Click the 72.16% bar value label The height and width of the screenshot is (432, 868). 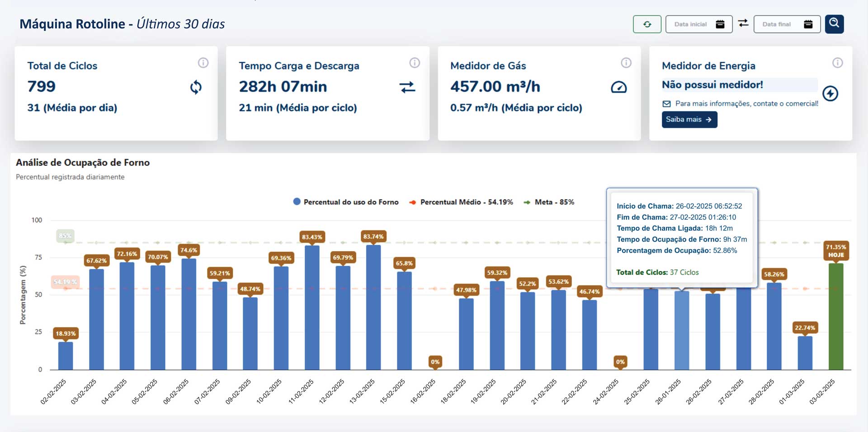(x=127, y=254)
